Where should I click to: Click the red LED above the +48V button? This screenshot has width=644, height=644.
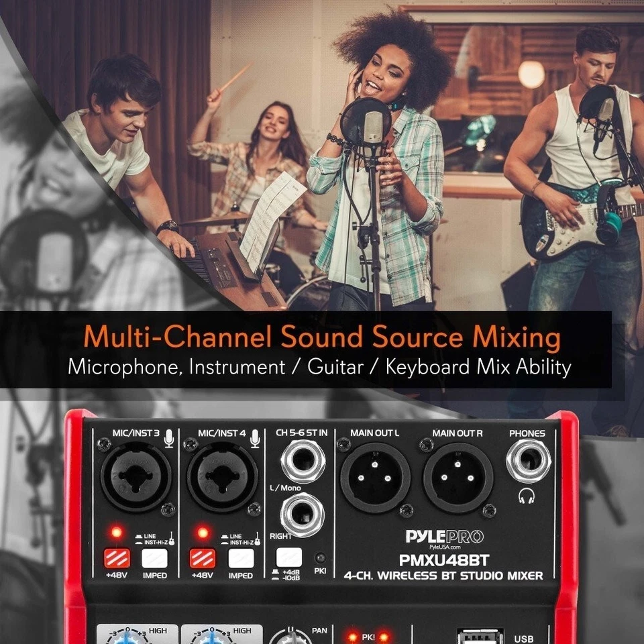(x=117, y=532)
